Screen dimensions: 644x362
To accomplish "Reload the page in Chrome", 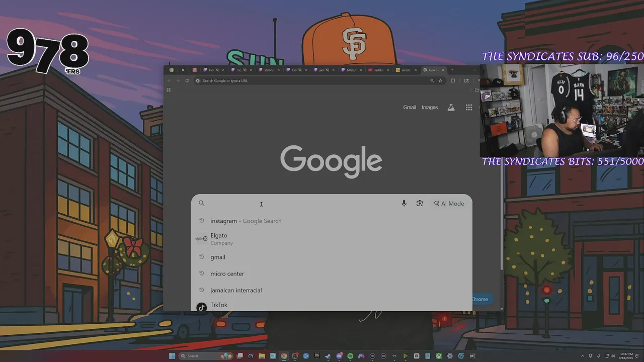I will pos(187,80).
